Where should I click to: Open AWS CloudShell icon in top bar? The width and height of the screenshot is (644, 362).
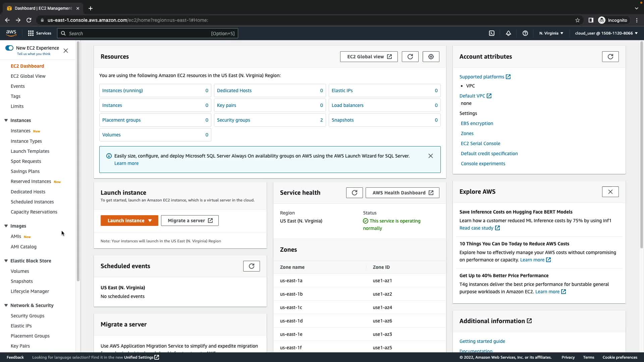coord(492,33)
